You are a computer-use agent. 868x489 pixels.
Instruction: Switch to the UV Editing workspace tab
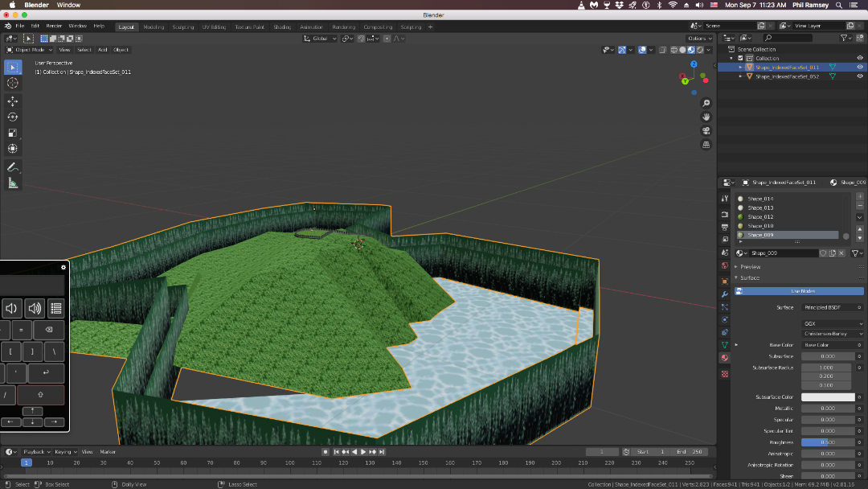214,27
